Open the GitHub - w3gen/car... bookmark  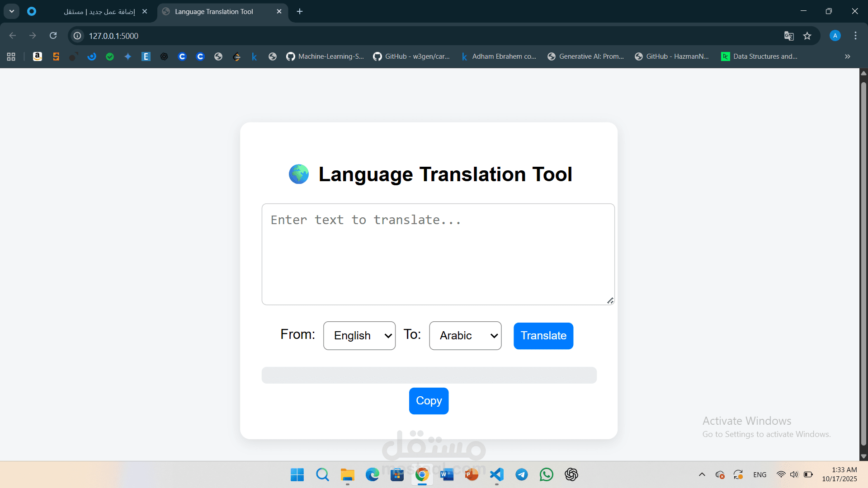[x=411, y=56]
